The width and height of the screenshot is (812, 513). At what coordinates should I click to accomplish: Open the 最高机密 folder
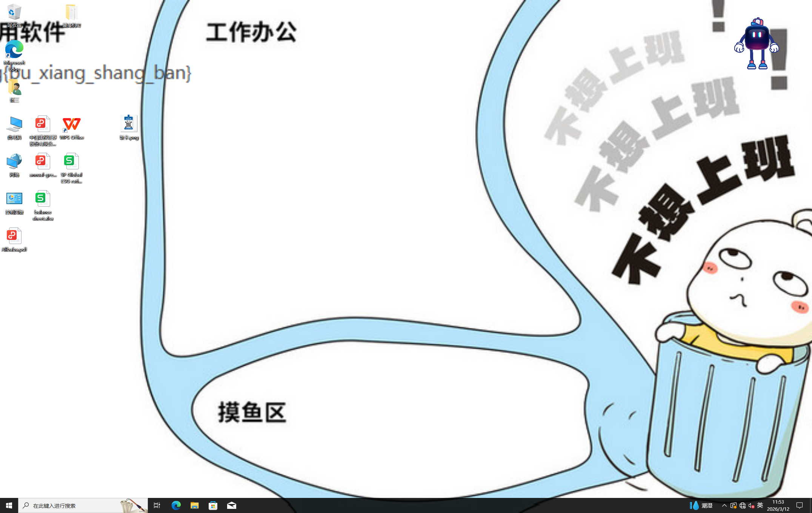coord(71,14)
